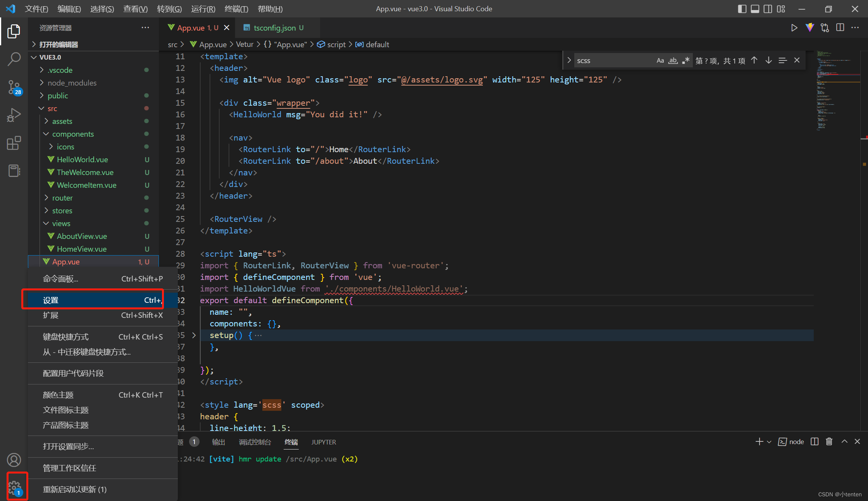Screen dimensions: 868x501
Task: Toggle primary side bar visibility in title bar
Action: [742, 9]
